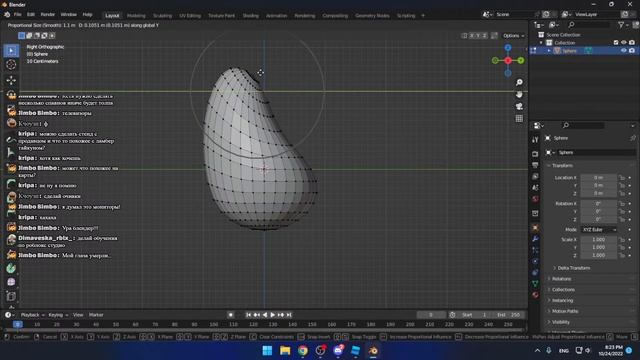
Task: Jump to the timeline end frame
Action: click(x=289, y=315)
